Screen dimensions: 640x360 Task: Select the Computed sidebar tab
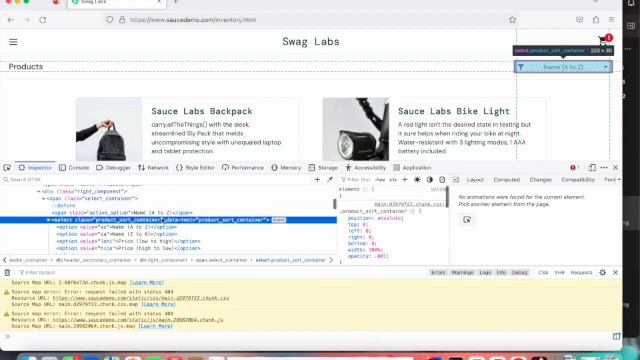pyautogui.click(x=507, y=180)
